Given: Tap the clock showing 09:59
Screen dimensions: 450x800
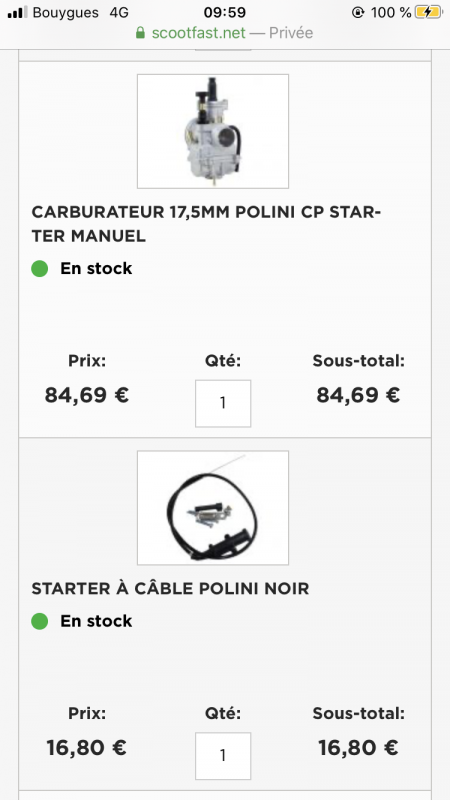Looking at the screenshot, I should [x=224, y=12].
